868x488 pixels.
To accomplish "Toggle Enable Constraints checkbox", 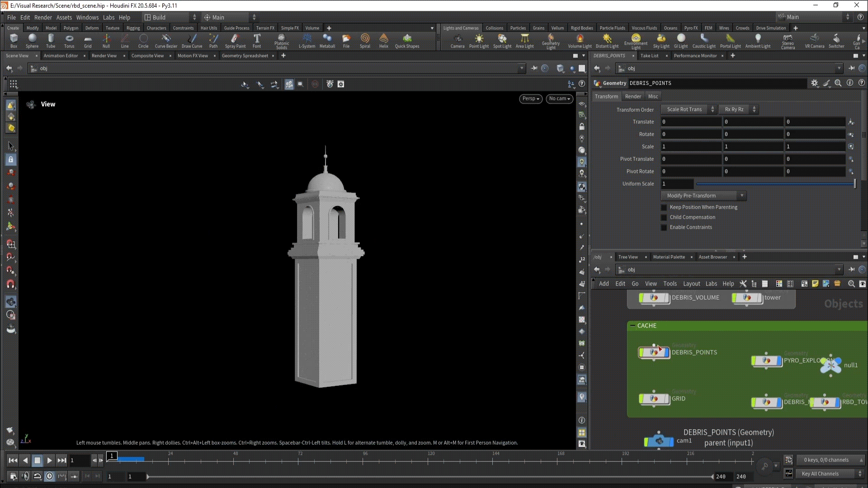I will (x=664, y=227).
